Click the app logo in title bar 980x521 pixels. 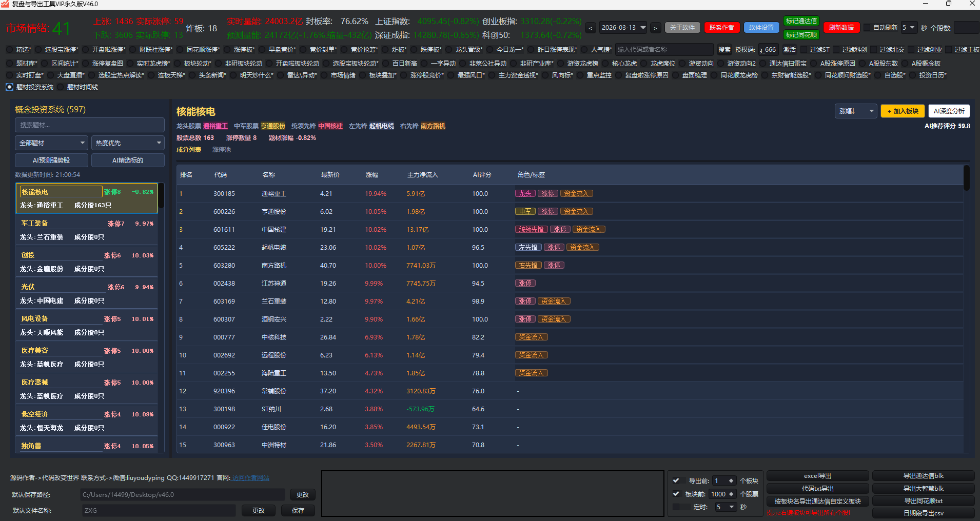(5, 4)
